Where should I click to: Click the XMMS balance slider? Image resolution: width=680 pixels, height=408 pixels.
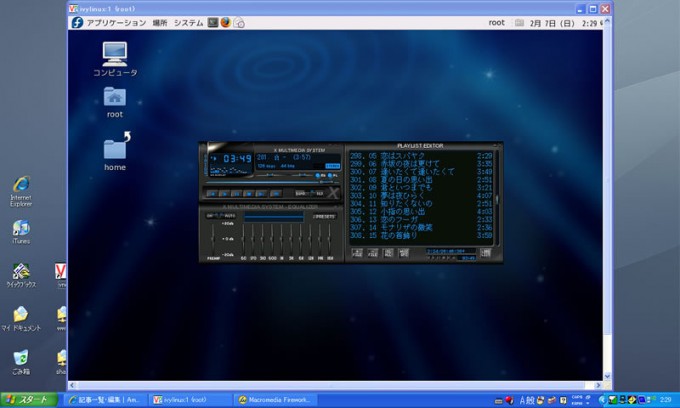pos(302,175)
